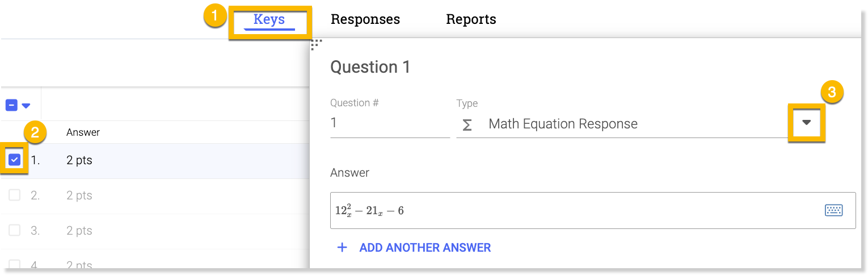This screenshot has width=868, height=275.
Task: Expand the Type dropdown arrow
Action: (x=806, y=123)
